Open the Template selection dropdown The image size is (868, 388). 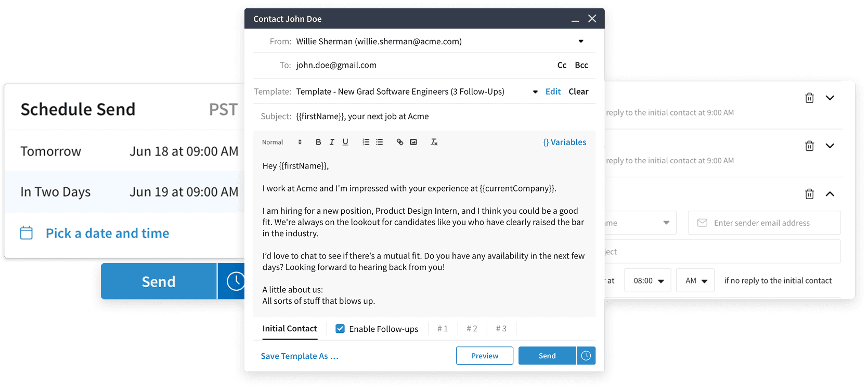[x=535, y=92]
